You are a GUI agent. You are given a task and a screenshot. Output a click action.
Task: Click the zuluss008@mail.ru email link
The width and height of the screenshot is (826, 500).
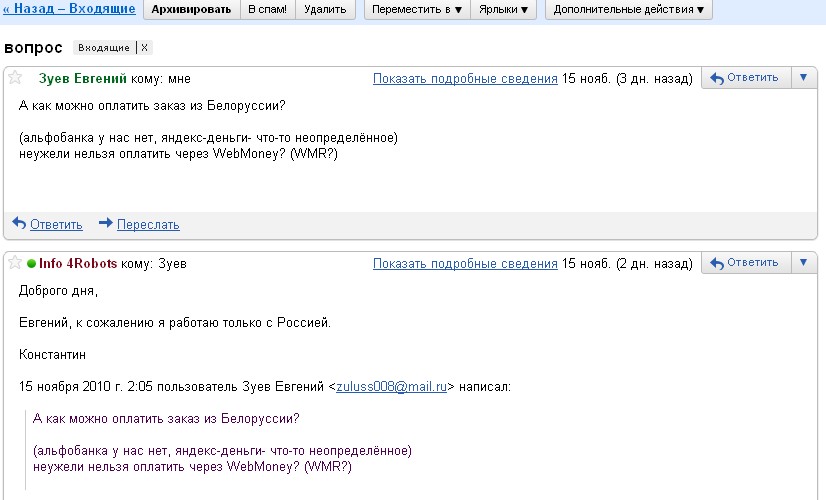pos(392,386)
